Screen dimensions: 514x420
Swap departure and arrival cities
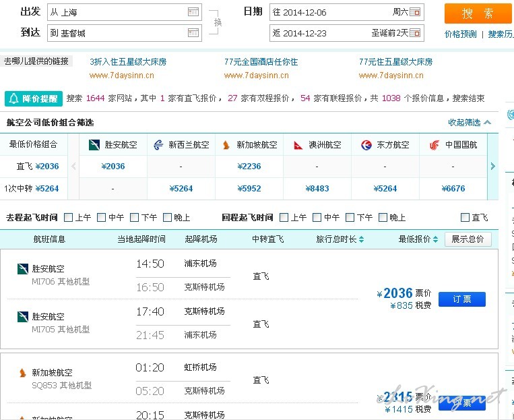[218, 22]
